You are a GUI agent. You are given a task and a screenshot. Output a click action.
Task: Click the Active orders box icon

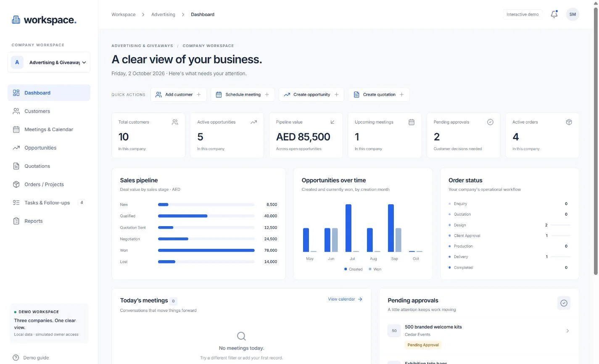coord(569,122)
